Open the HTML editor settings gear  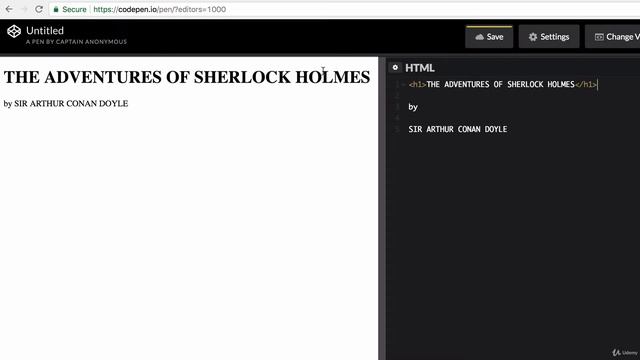pos(395,68)
